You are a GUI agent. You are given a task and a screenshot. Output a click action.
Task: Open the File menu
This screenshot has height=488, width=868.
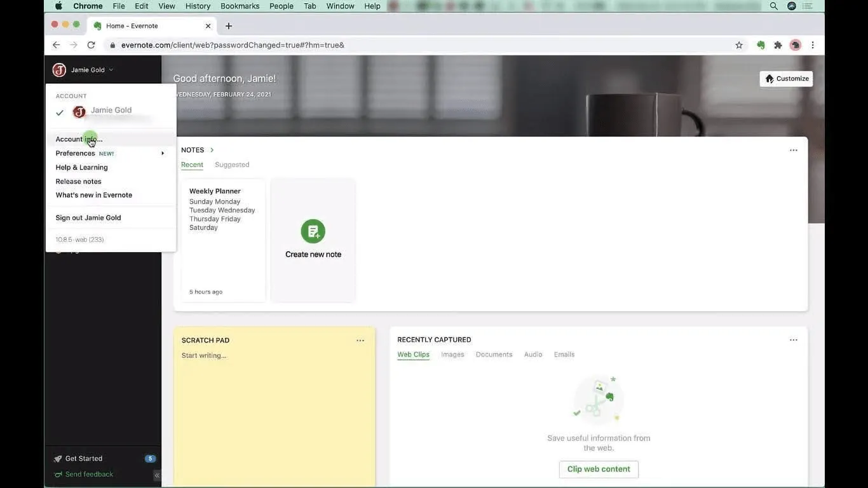tap(119, 6)
